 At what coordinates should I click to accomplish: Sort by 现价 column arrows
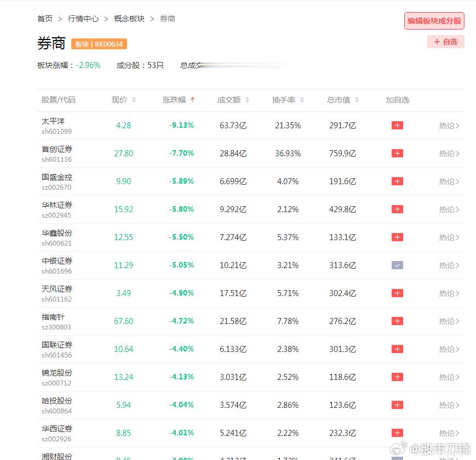[x=134, y=100]
